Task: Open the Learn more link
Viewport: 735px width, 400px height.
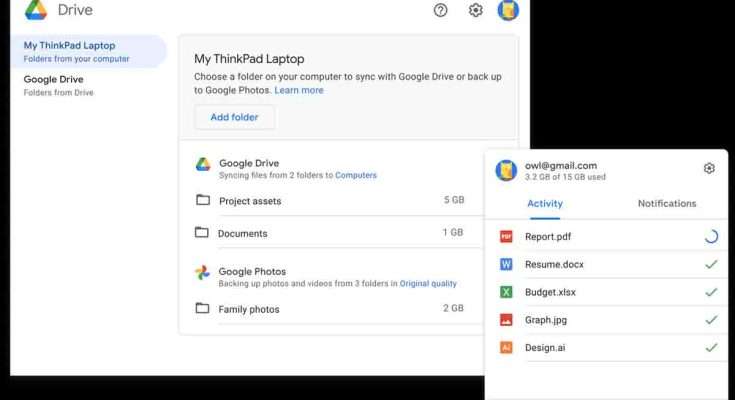Action: click(299, 90)
